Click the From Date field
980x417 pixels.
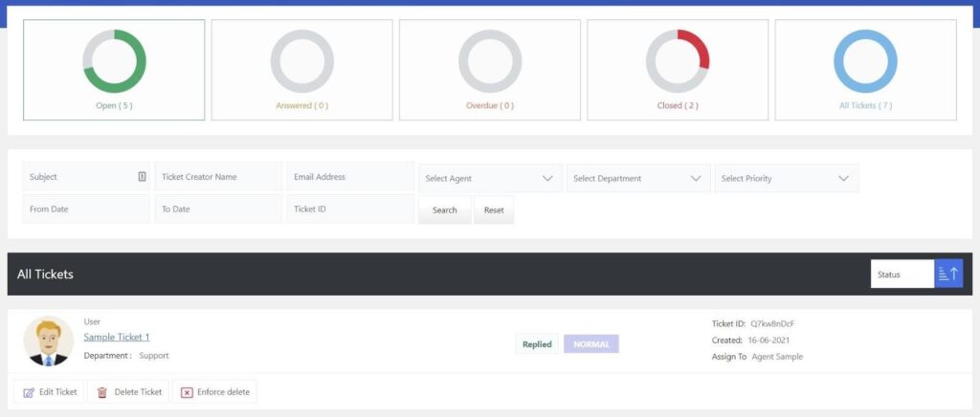point(86,209)
